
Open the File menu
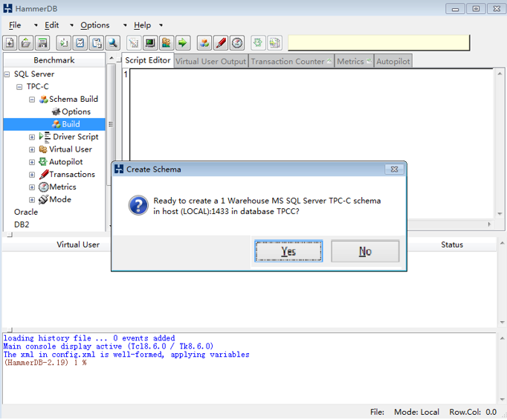[x=15, y=25]
